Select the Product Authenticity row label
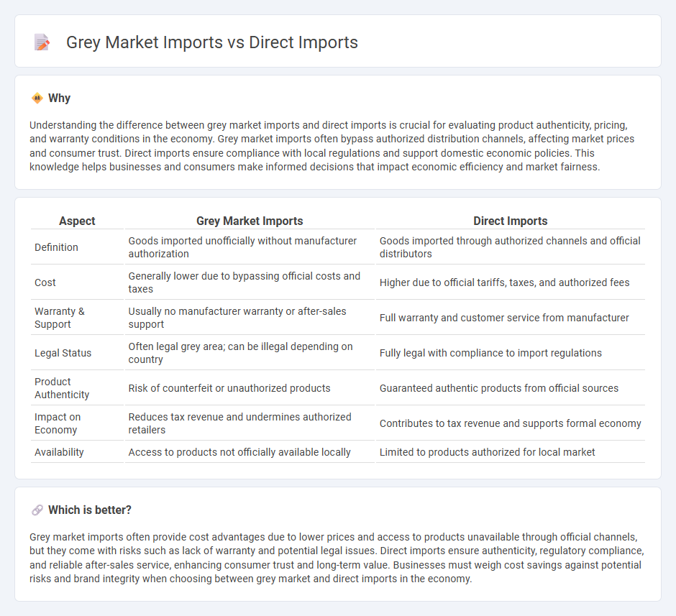 [x=62, y=388]
